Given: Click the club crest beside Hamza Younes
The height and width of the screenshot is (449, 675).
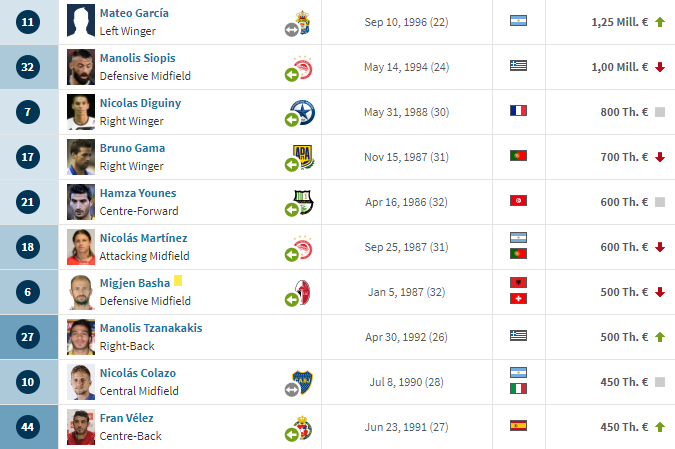Looking at the screenshot, I should (303, 202).
